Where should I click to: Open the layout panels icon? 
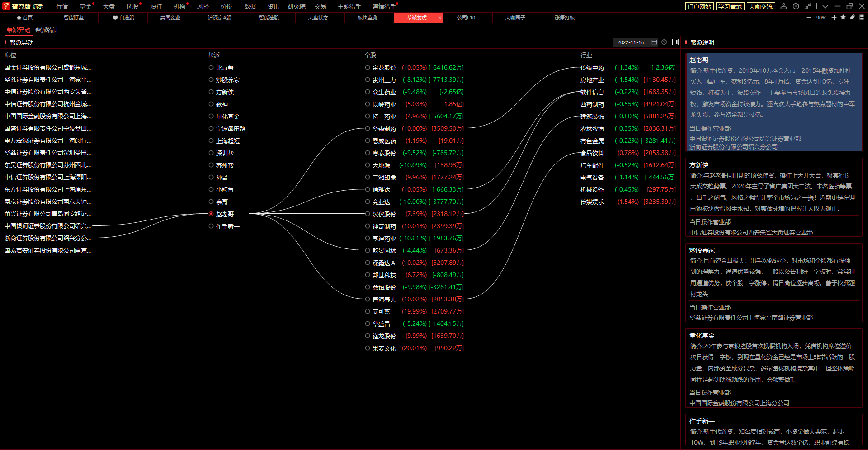861,17
